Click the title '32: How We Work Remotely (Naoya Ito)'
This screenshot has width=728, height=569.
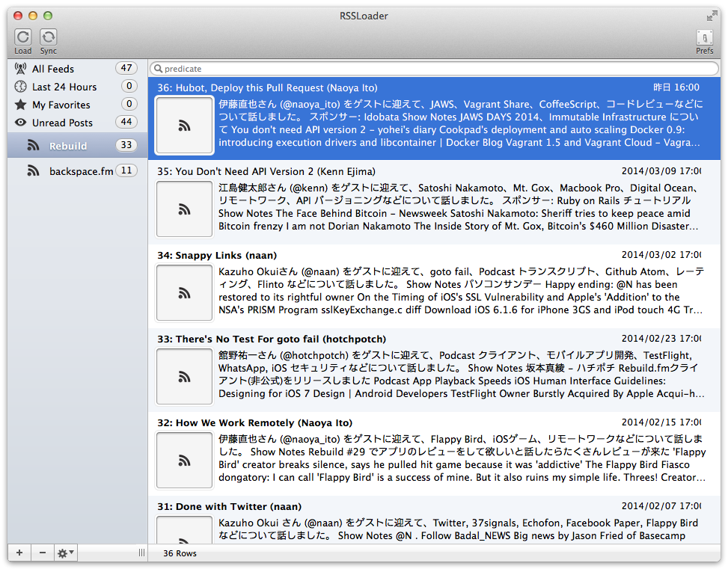[254, 422]
